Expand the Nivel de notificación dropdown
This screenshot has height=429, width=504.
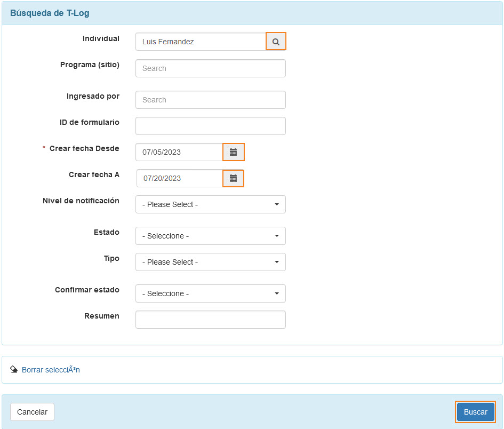tap(211, 204)
